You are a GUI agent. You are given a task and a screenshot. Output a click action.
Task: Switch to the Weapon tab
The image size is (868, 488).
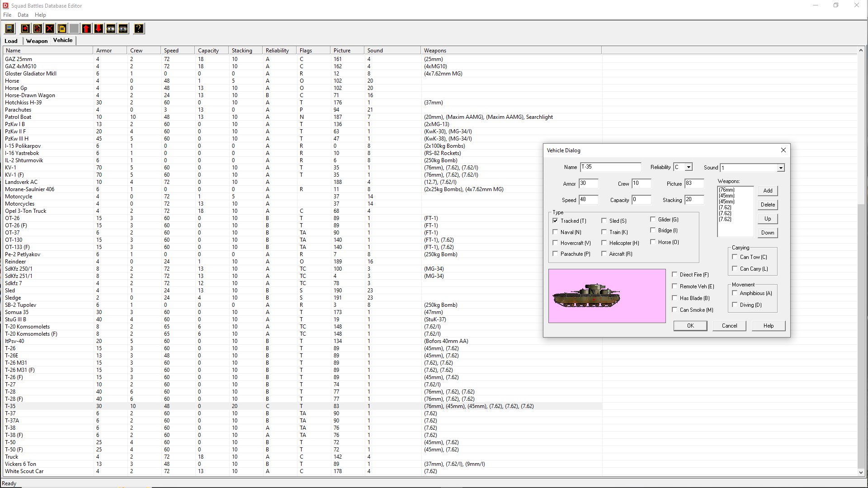[x=37, y=41]
